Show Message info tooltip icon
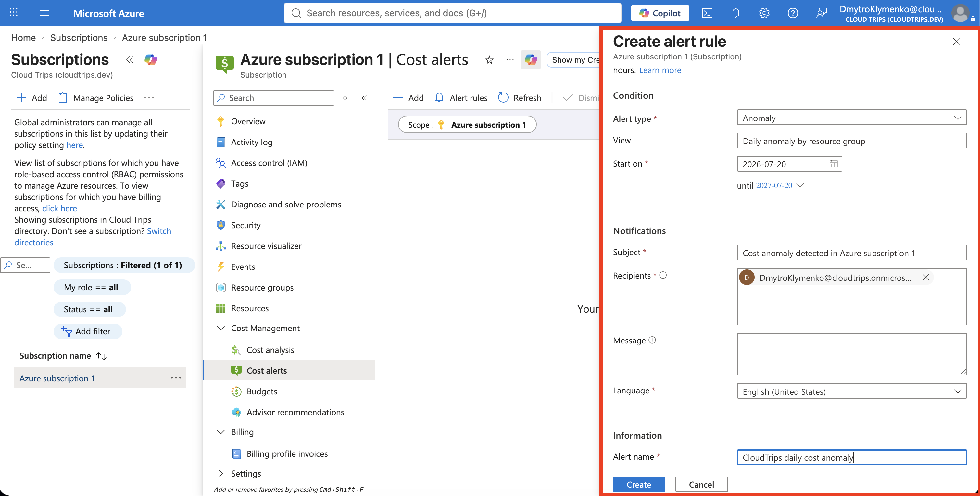Image resolution: width=980 pixels, height=496 pixels. pyautogui.click(x=652, y=340)
